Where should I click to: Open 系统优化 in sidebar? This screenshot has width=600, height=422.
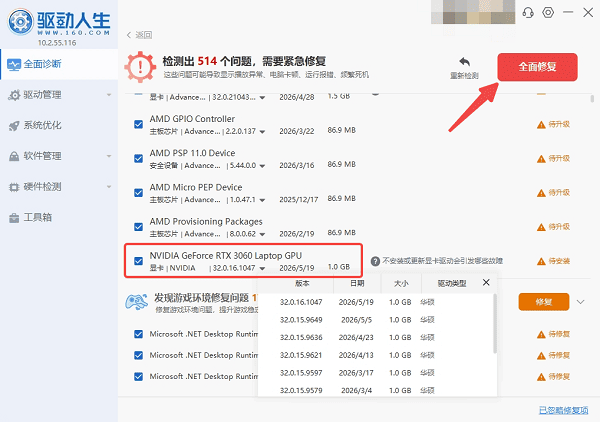point(59,125)
